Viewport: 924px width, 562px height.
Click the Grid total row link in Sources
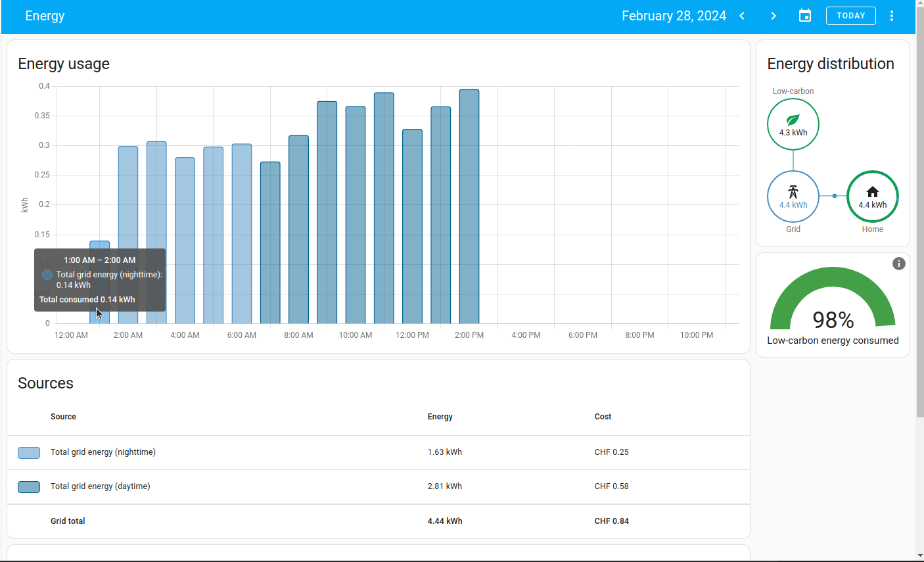68,521
